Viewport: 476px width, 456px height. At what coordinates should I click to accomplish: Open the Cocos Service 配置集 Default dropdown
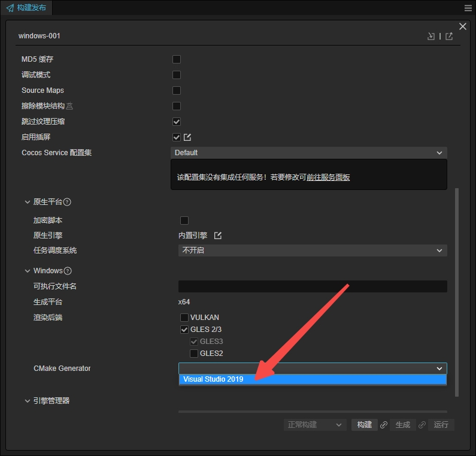point(309,153)
